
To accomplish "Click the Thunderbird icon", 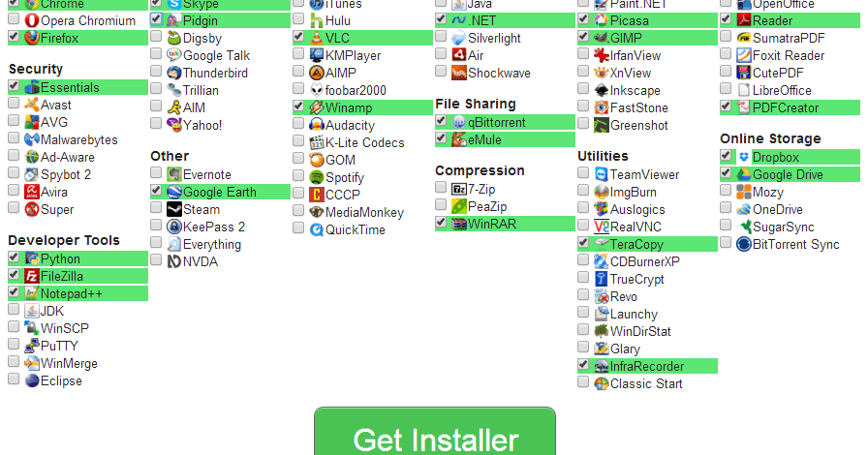I will [x=174, y=73].
